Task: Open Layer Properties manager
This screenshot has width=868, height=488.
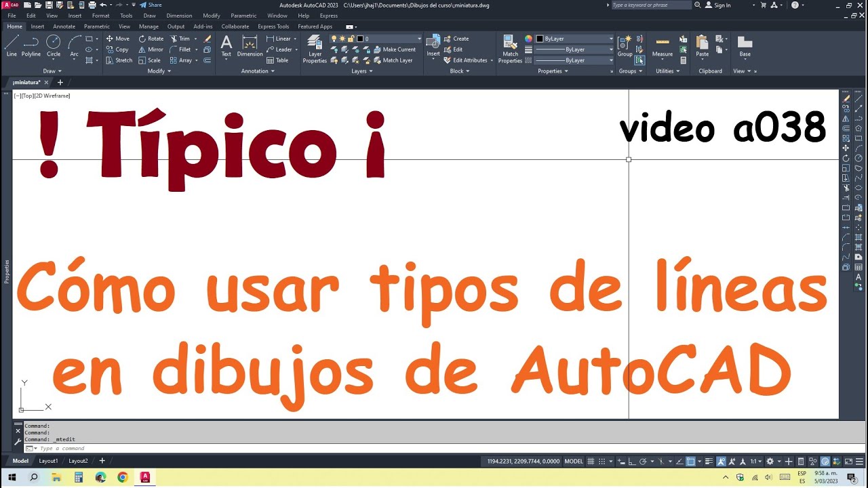Action: coord(315,49)
